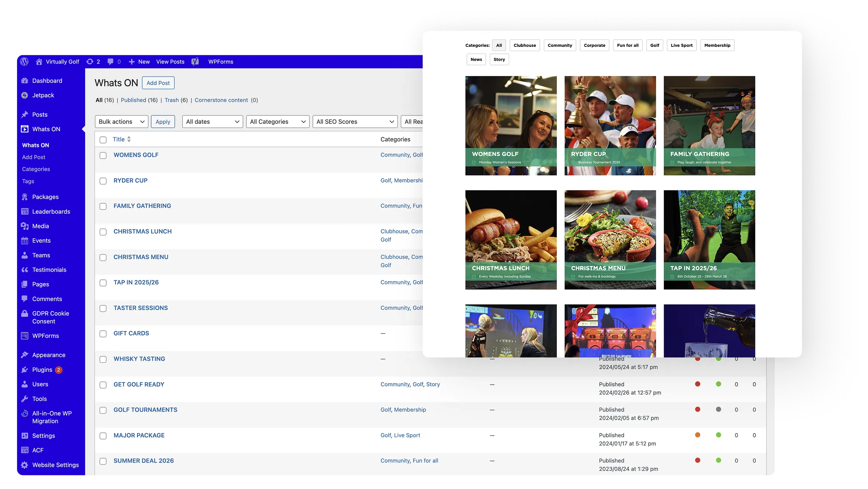The height and width of the screenshot is (489, 868).
Task: Expand the All SEO Scores dropdown
Action: pyautogui.click(x=355, y=122)
